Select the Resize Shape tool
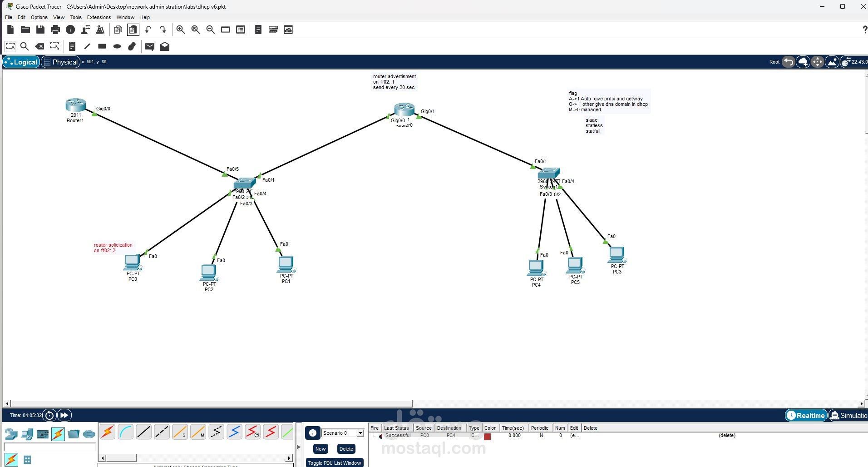Image resolution: width=868 pixels, height=467 pixels. [54, 46]
